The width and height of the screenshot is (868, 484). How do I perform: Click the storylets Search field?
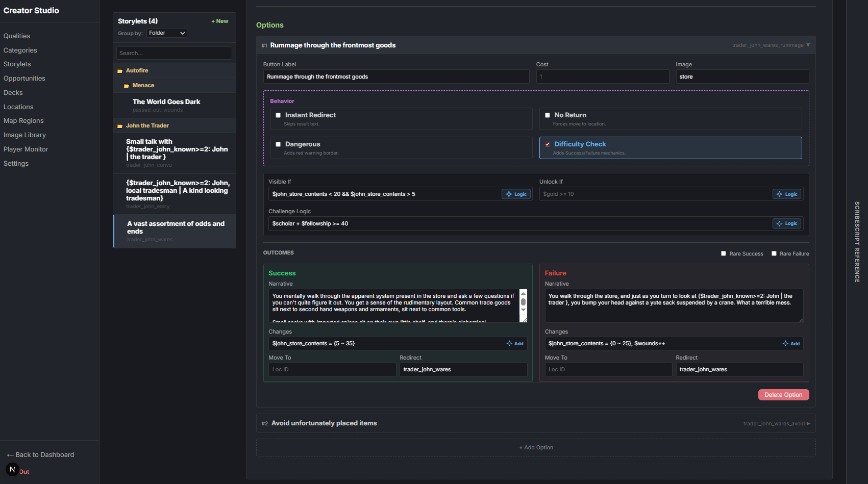click(x=174, y=53)
